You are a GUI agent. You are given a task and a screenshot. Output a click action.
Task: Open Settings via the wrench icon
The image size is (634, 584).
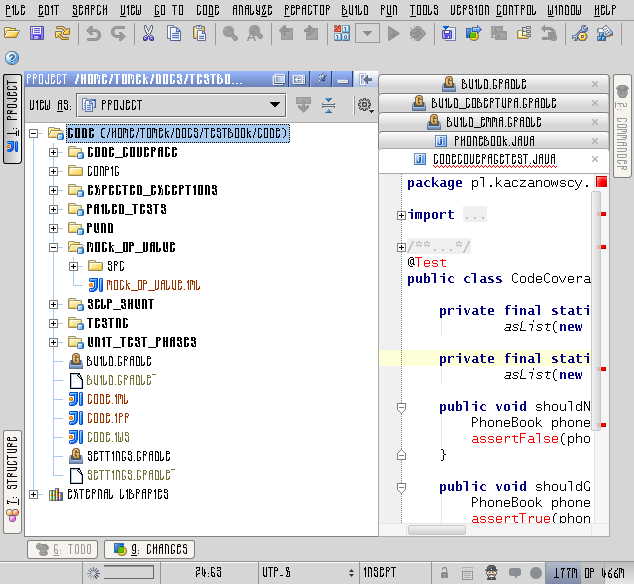tap(580, 34)
